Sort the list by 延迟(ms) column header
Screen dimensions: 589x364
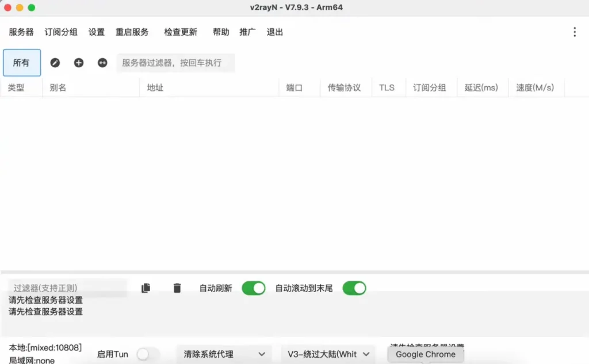click(481, 88)
